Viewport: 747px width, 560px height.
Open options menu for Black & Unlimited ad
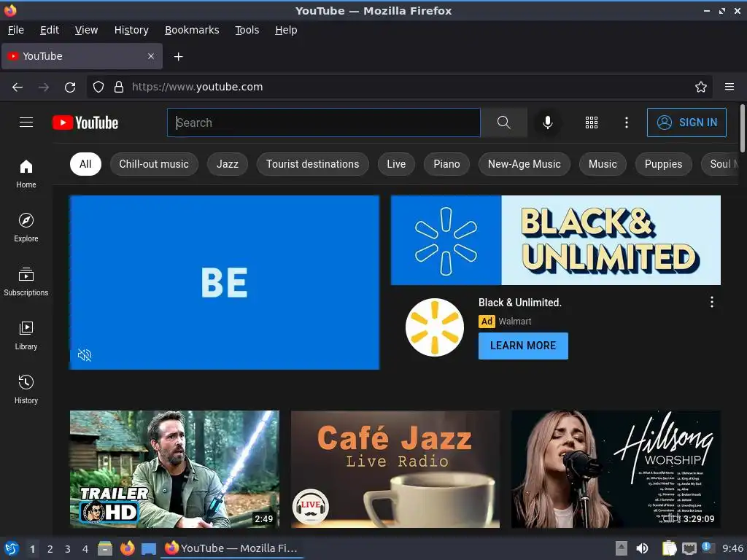712,302
